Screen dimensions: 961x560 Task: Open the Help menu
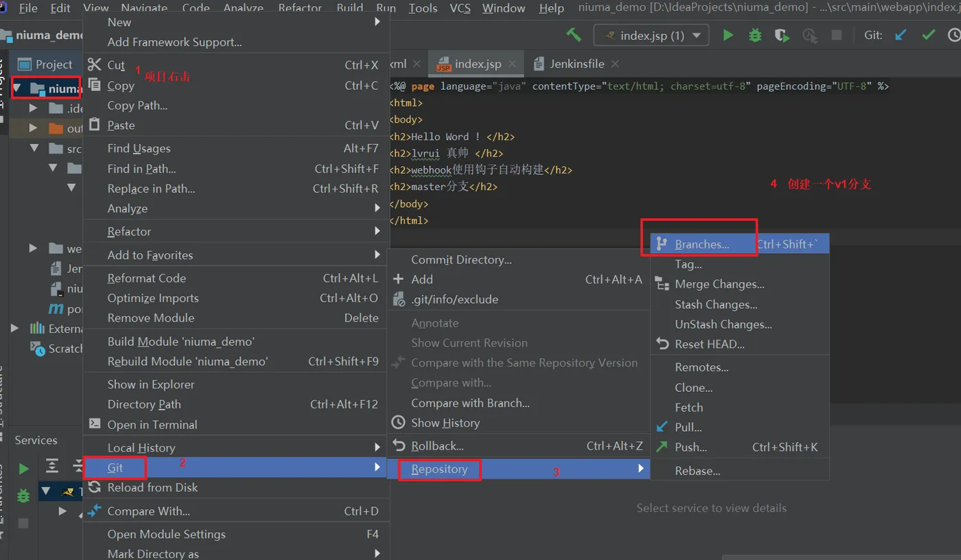(x=551, y=8)
